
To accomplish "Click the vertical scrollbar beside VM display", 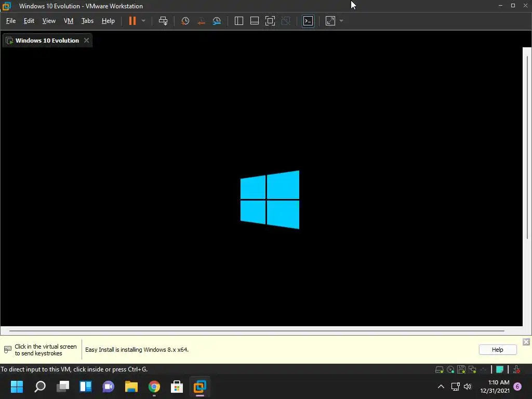I will 527,148.
